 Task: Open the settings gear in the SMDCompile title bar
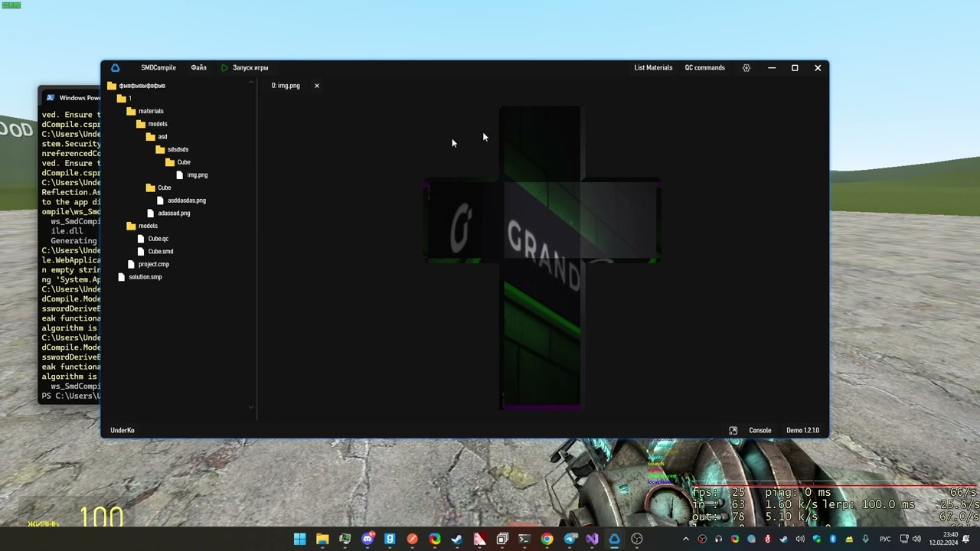coord(746,67)
